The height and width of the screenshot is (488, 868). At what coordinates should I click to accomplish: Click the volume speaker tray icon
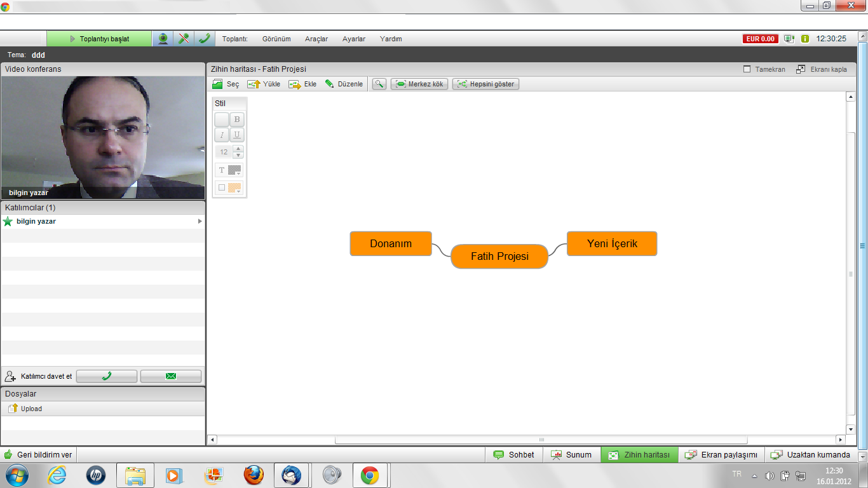click(x=770, y=475)
